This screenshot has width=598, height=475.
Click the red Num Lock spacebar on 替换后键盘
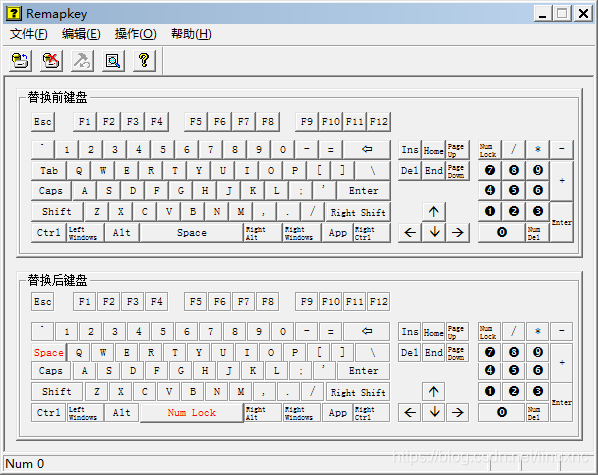pos(192,412)
